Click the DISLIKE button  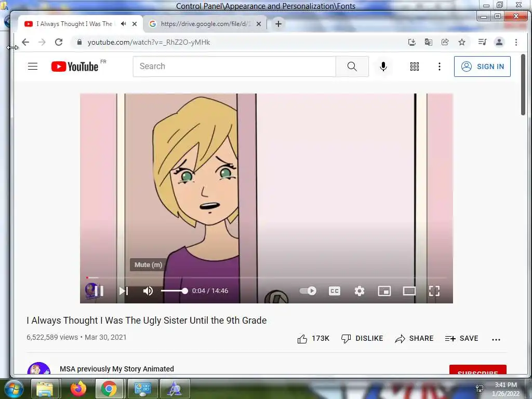tap(362, 339)
